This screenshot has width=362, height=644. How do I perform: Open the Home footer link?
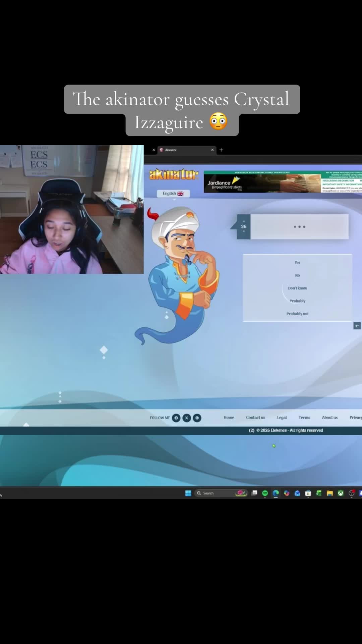pos(229,418)
